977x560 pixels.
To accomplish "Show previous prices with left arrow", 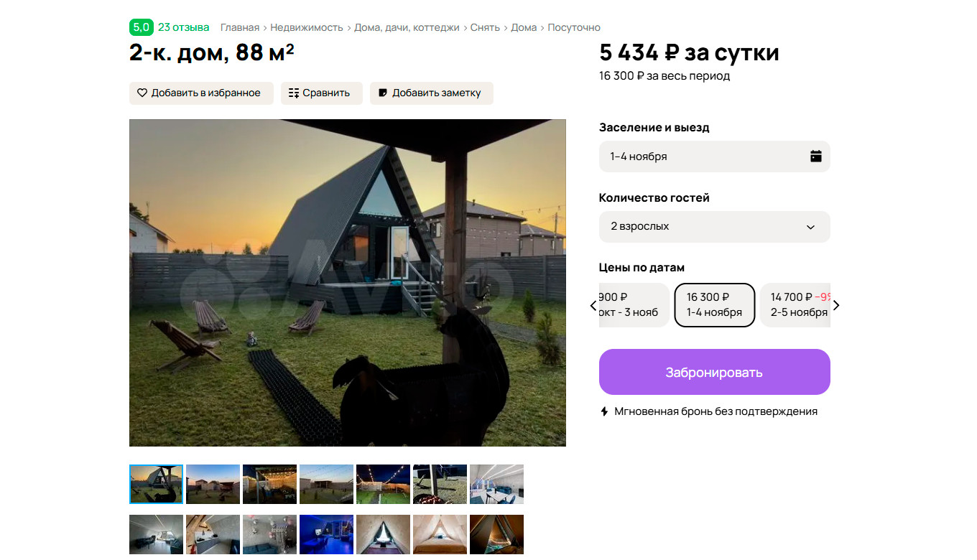I will click(x=593, y=305).
